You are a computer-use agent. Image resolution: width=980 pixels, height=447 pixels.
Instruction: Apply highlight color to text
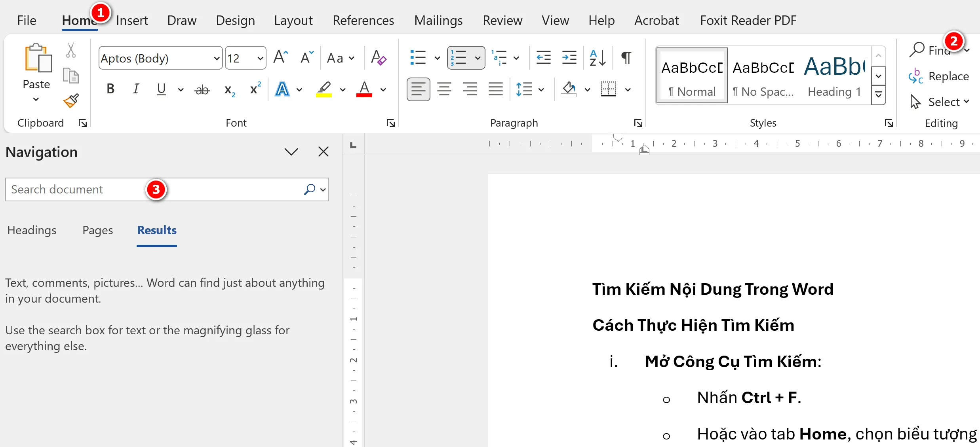point(323,89)
